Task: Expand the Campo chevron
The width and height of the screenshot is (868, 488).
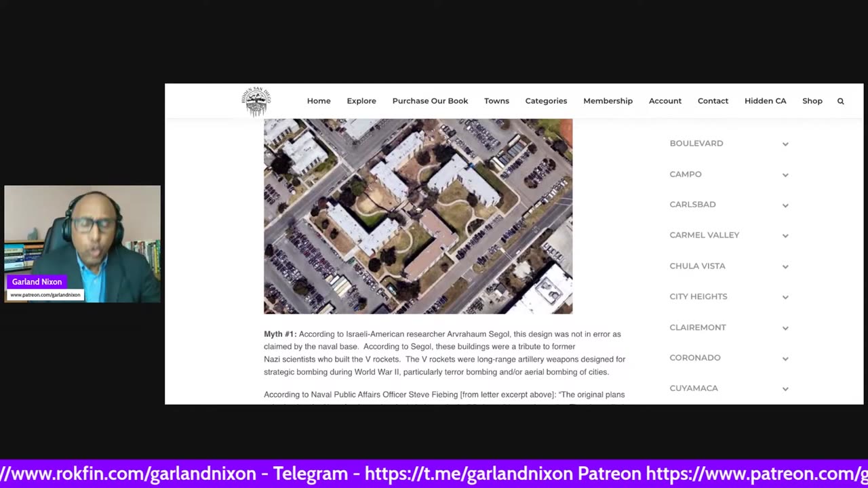Action: [785, 175]
